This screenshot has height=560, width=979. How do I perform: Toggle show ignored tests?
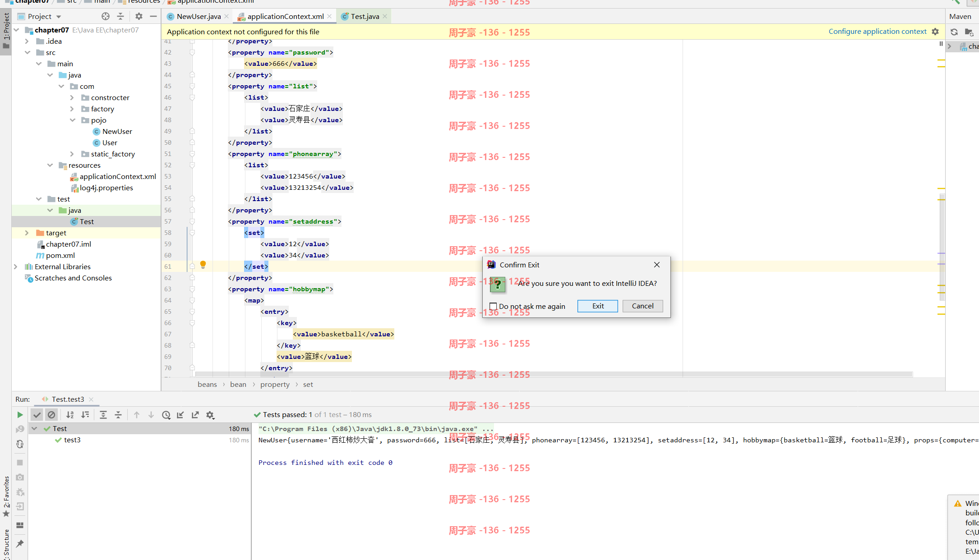[x=51, y=415]
